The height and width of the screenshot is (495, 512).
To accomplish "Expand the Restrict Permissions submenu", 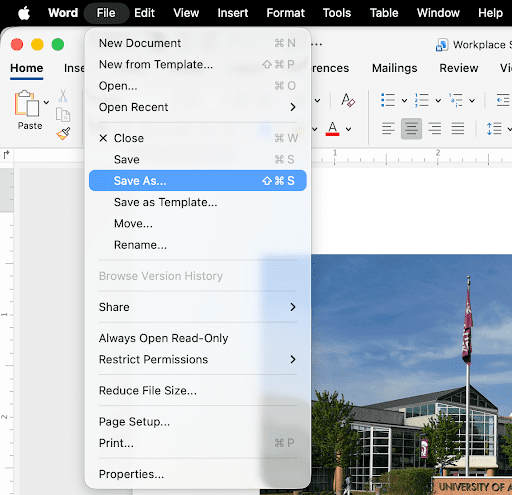I will coord(198,359).
